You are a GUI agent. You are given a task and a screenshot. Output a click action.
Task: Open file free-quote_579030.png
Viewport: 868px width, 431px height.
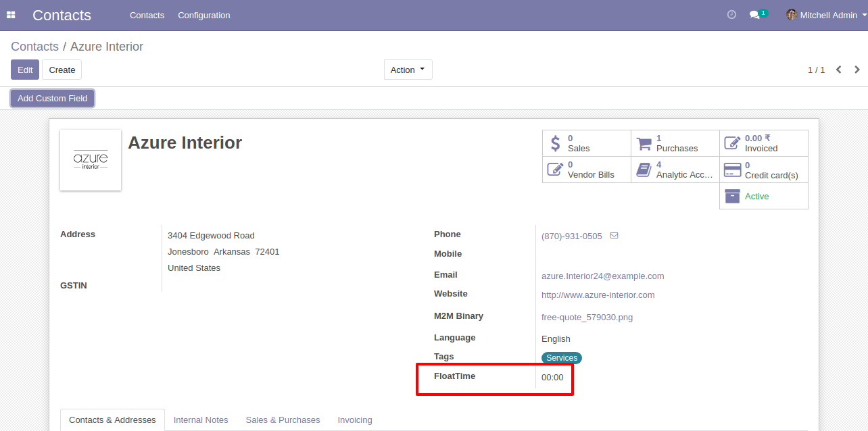coord(587,317)
